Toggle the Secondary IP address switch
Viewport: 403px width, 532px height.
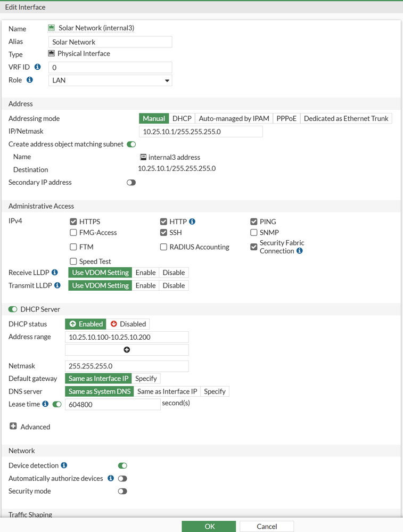coord(131,183)
